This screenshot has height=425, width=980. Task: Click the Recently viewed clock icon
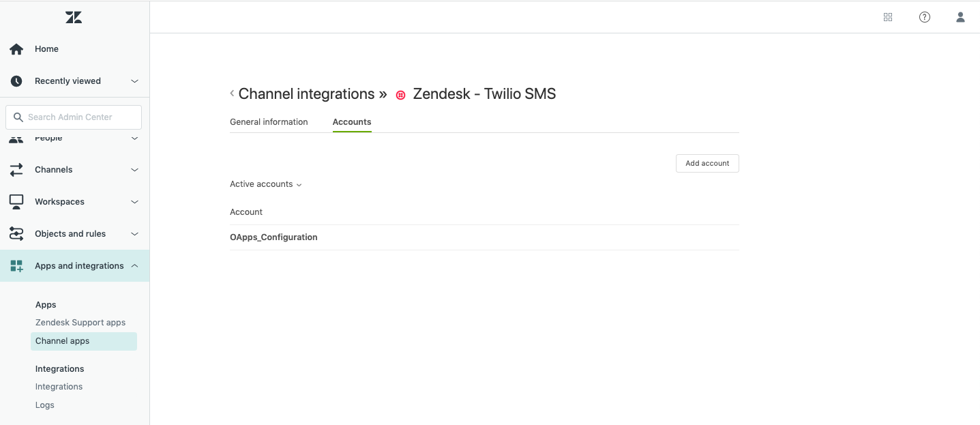(16, 81)
